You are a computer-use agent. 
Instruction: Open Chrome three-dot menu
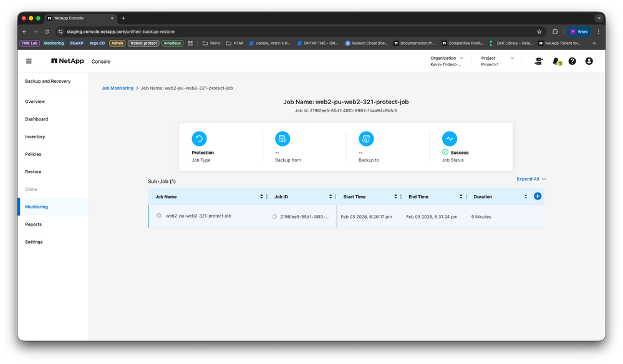pyautogui.click(x=598, y=32)
